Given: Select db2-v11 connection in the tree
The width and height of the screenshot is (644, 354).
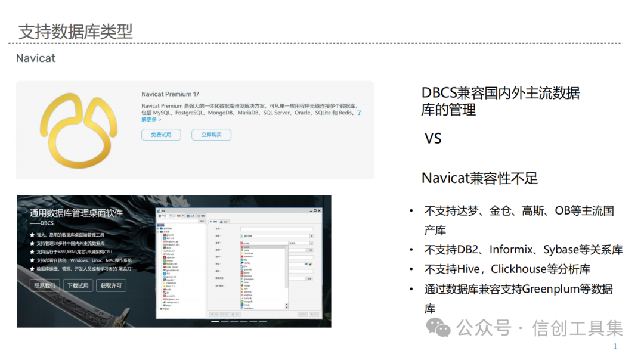Looking at the screenshot, I should coord(168,238).
